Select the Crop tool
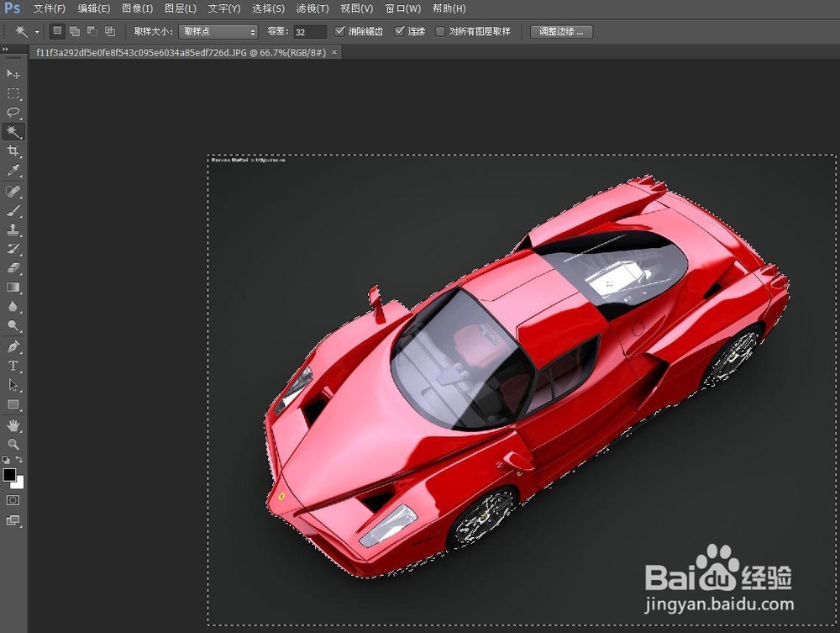This screenshot has height=633, width=840. coord(13,150)
